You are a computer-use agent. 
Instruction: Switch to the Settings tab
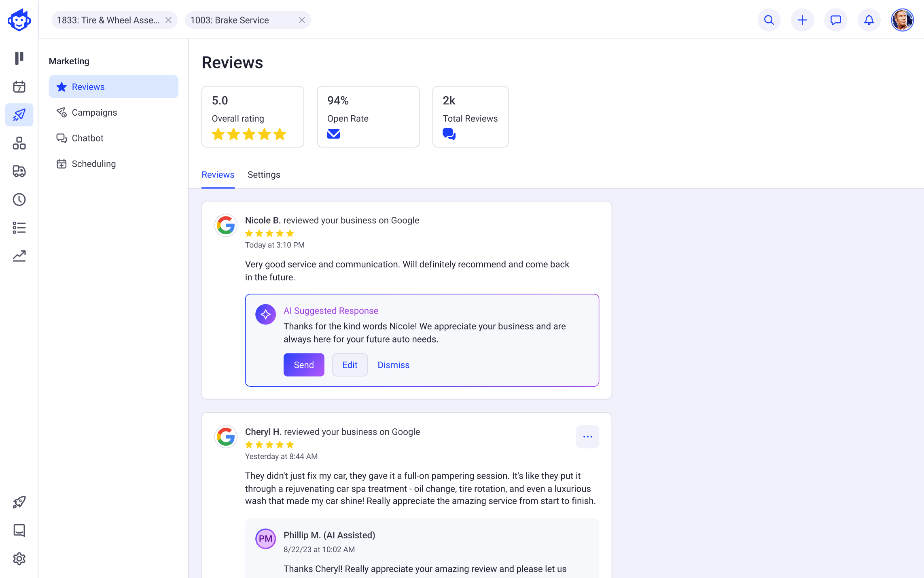264,175
